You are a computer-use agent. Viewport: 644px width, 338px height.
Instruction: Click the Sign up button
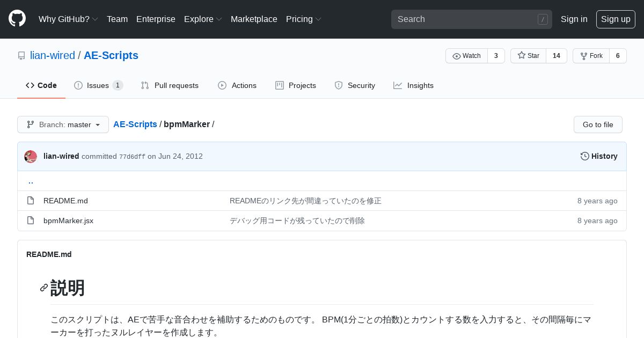coord(616,19)
